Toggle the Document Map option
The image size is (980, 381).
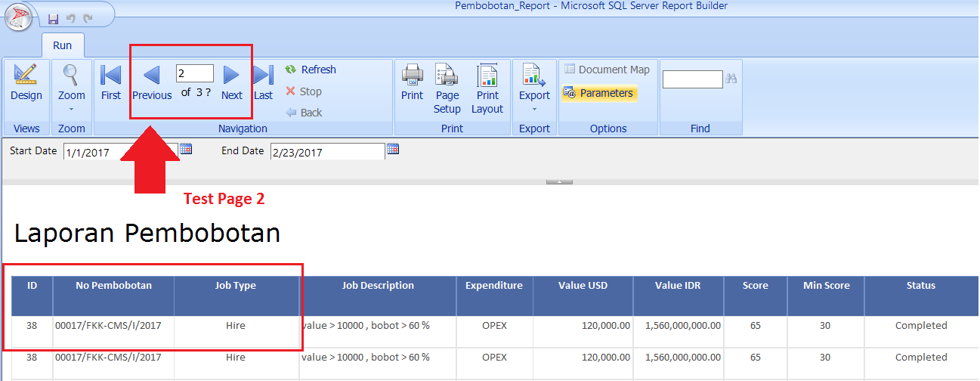[x=607, y=70]
